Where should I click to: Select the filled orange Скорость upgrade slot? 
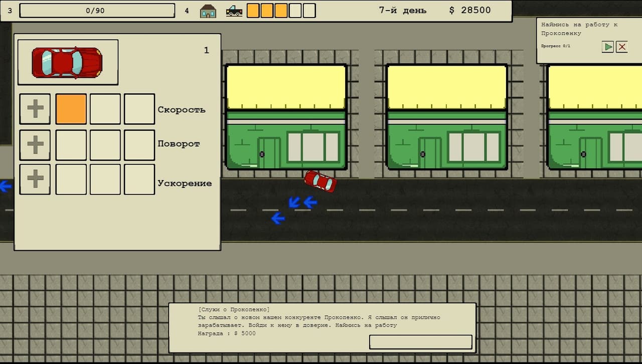(x=71, y=109)
